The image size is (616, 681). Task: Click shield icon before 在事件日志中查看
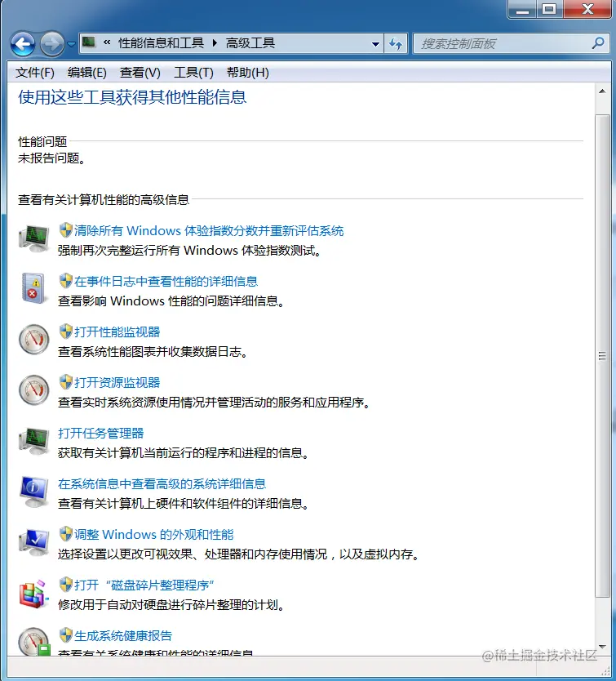tap(65, 281)
